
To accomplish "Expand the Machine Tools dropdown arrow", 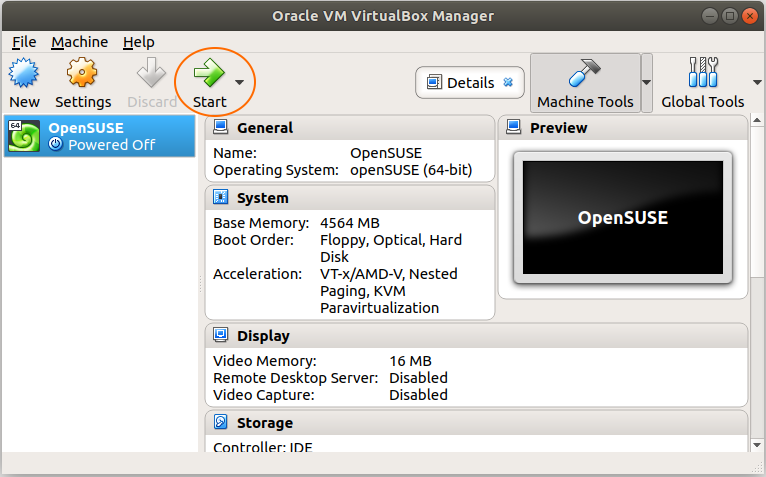I will pos(646,83).
